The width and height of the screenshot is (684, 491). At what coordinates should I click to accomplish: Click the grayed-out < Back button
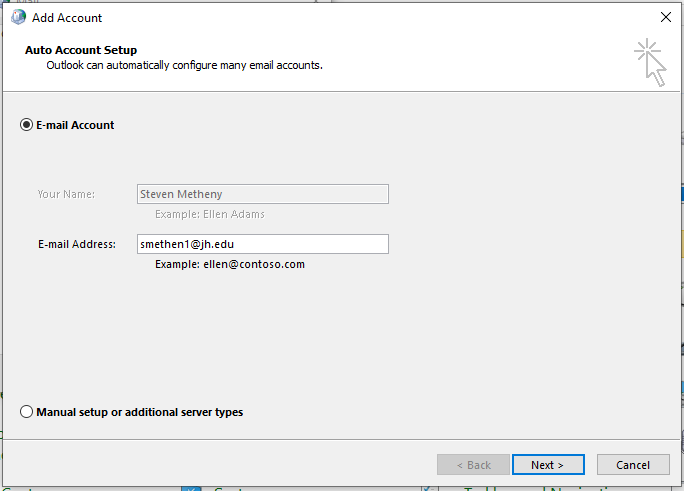[473, 465]
